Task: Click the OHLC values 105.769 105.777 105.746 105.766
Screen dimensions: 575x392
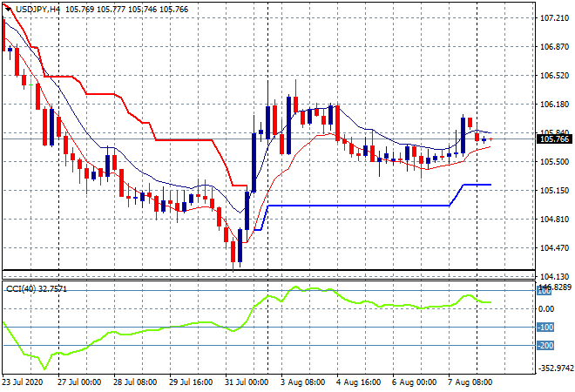Action: (x=127, y=10)
